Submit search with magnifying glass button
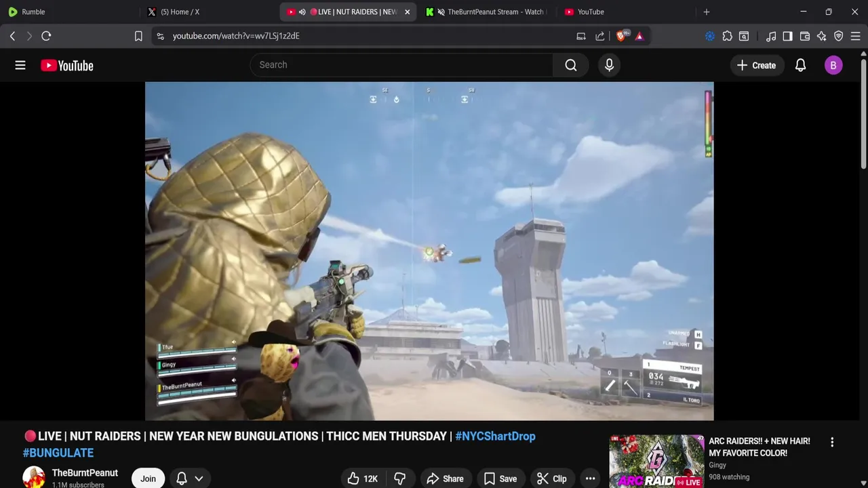 (570, 65)
